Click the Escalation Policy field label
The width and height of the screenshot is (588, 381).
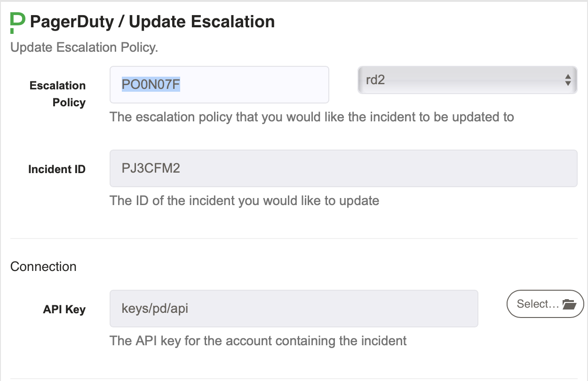pyautogui.click(x=57, y=94)
